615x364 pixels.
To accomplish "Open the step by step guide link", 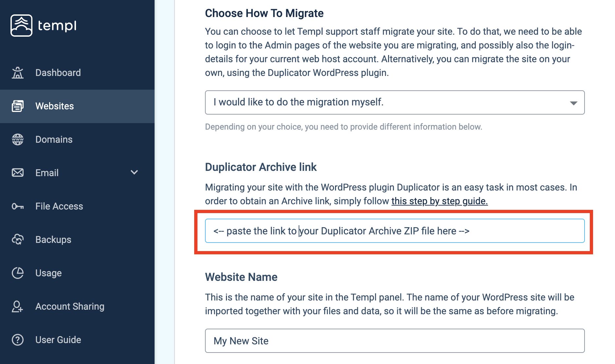I will pyautogui.click(x=439, y=201).
